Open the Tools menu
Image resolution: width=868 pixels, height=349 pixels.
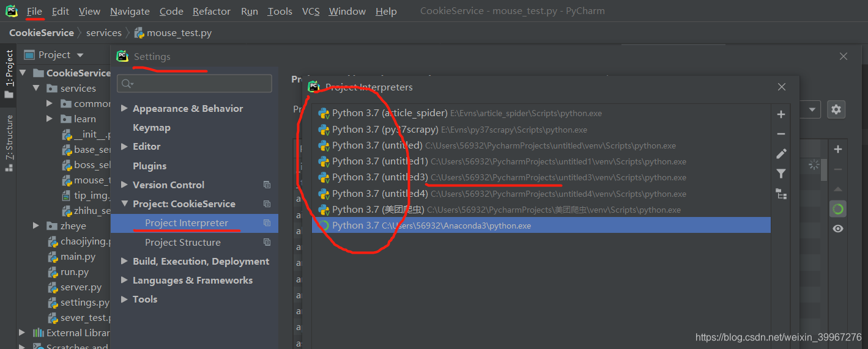pos(280,11)
